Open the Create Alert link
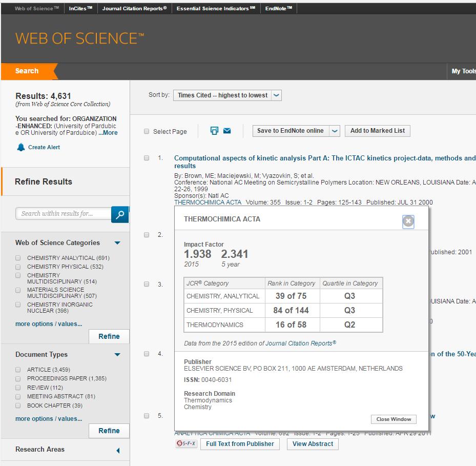Screen dimensions: 476x466 coord(44,147)
